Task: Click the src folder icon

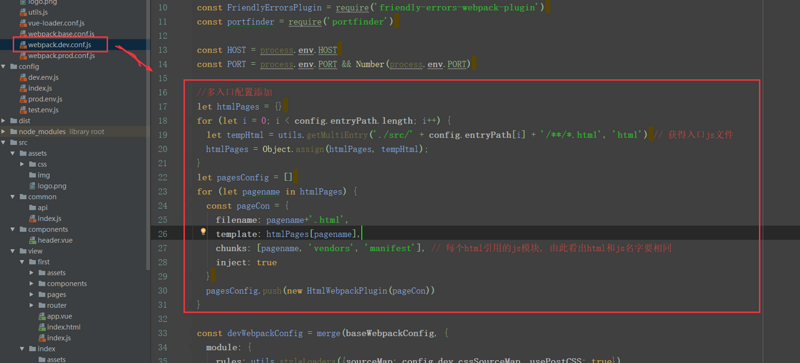Action: coord(14,142)
